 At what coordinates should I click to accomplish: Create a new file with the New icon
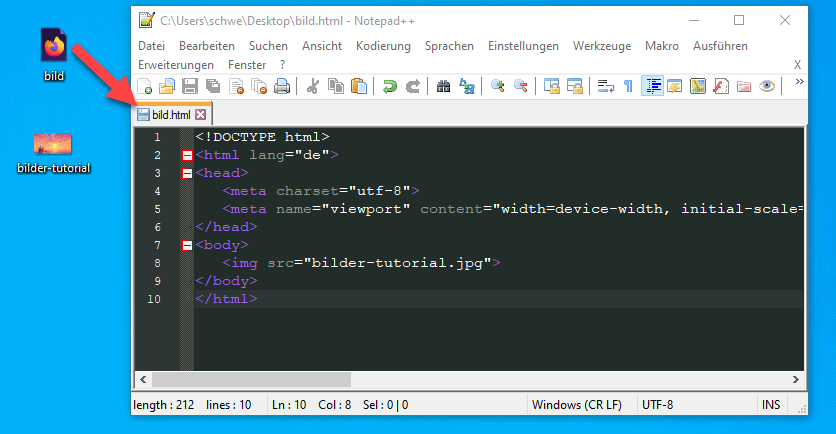point(144,86)
